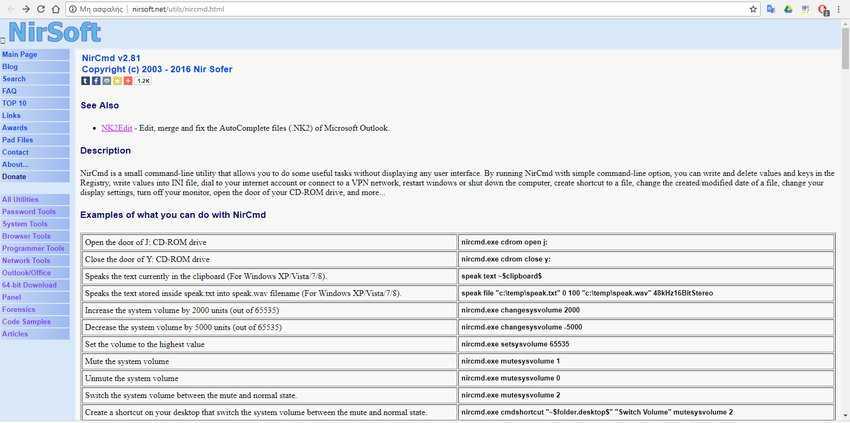Click the red circular extension icon
Viewport: 850px width, 423px height.
(823, 9)
